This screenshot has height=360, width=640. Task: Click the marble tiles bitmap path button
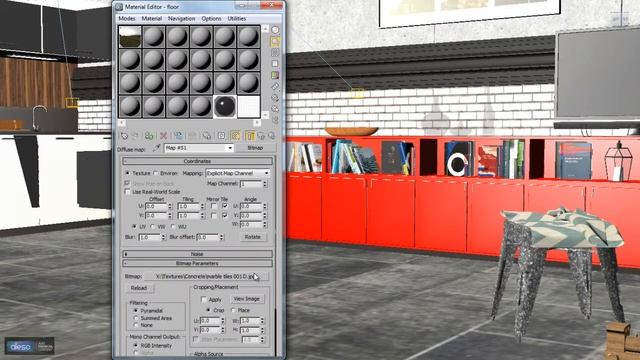click(x=206, y=276)
